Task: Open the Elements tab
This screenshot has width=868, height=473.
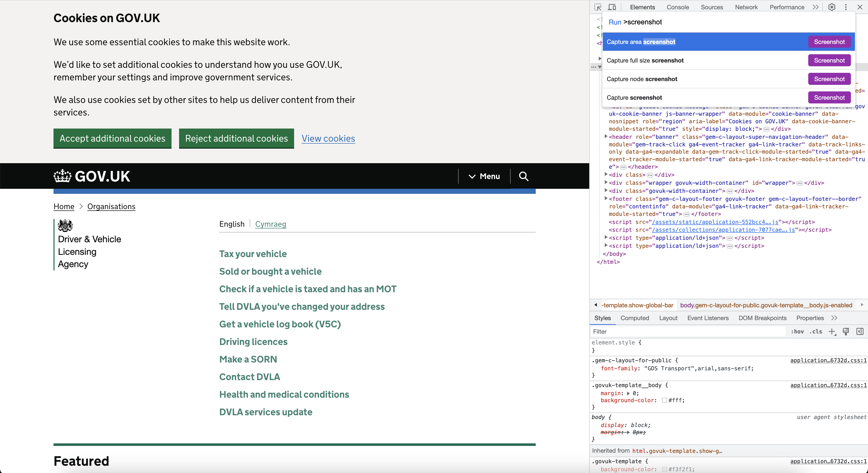Action: 642,7
